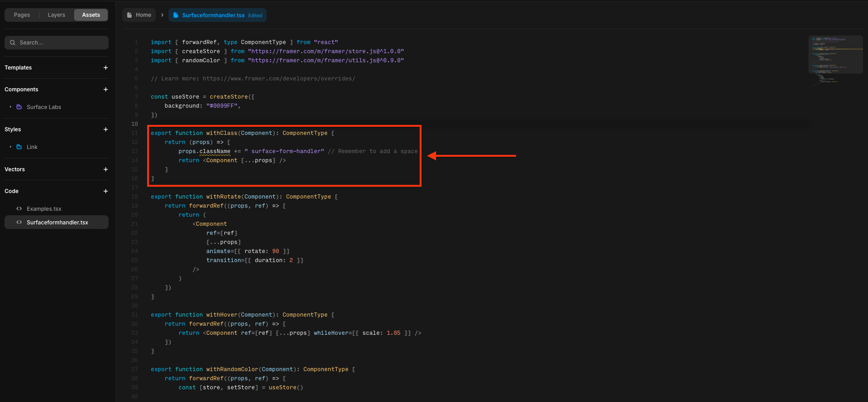Image resolution: width=868 pixels, height=402 pixels.
Task: Click the "surface-form-handler" string
Action: (284, 151)
